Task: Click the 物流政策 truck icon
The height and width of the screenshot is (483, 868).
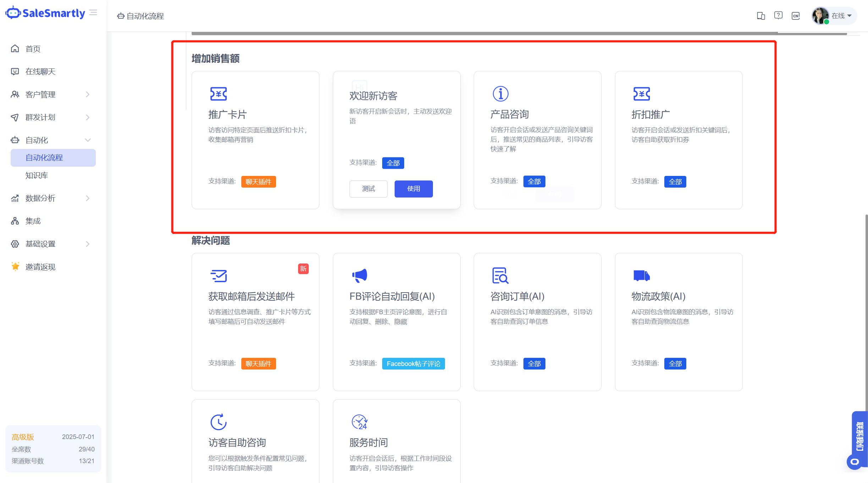Action: [642, 276]
